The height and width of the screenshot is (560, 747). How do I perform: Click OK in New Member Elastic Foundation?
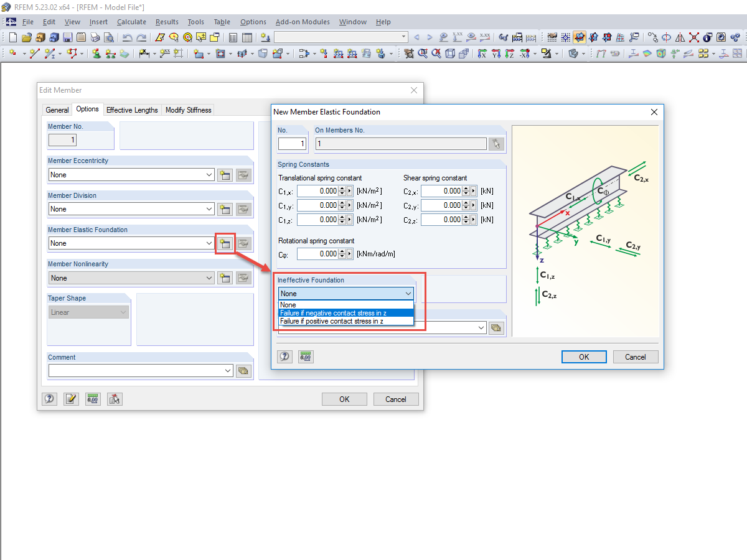pos(584,357)
